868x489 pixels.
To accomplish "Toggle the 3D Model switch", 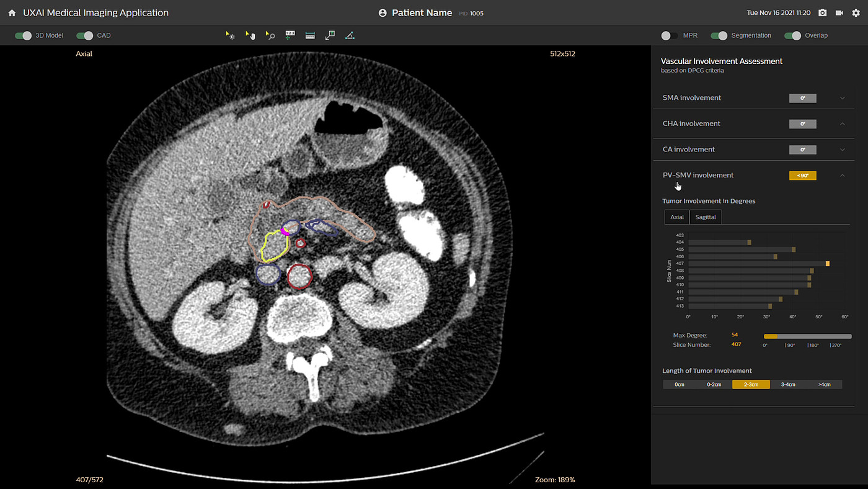I will point(23,36).
